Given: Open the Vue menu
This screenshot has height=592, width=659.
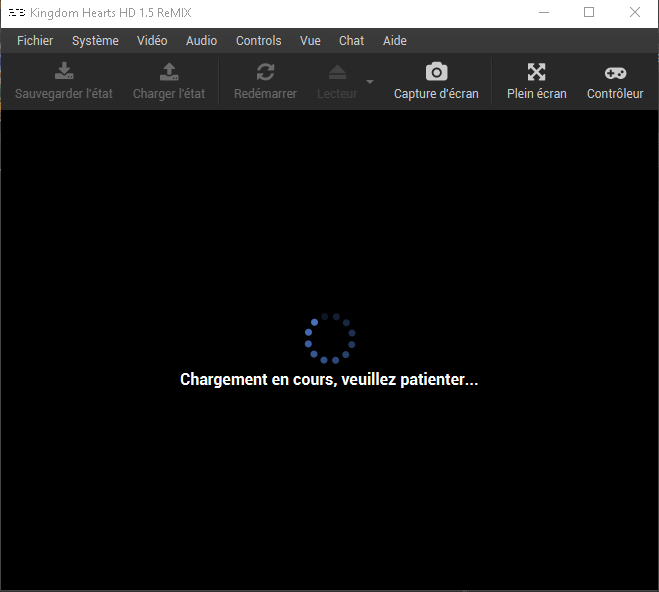Looking at the screenshot, I should [310, 41].
